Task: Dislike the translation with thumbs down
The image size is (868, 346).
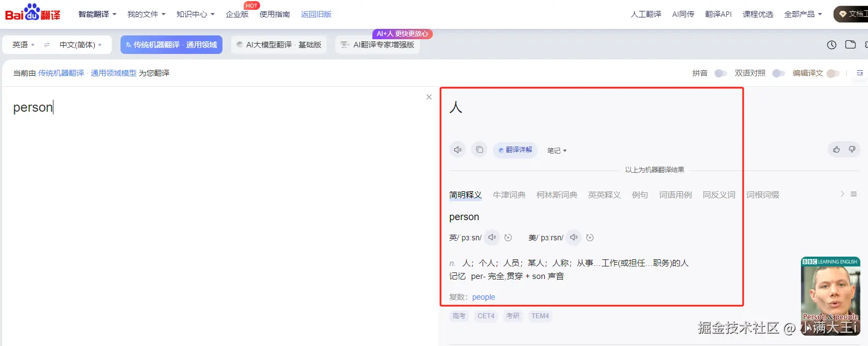Action: 852,149
